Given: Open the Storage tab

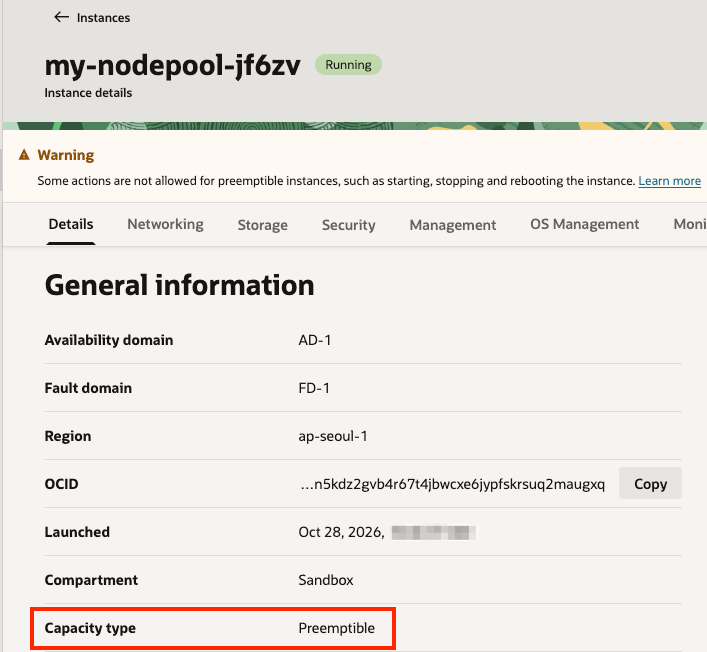Looking at the screenshot, I should coord(262,225).
